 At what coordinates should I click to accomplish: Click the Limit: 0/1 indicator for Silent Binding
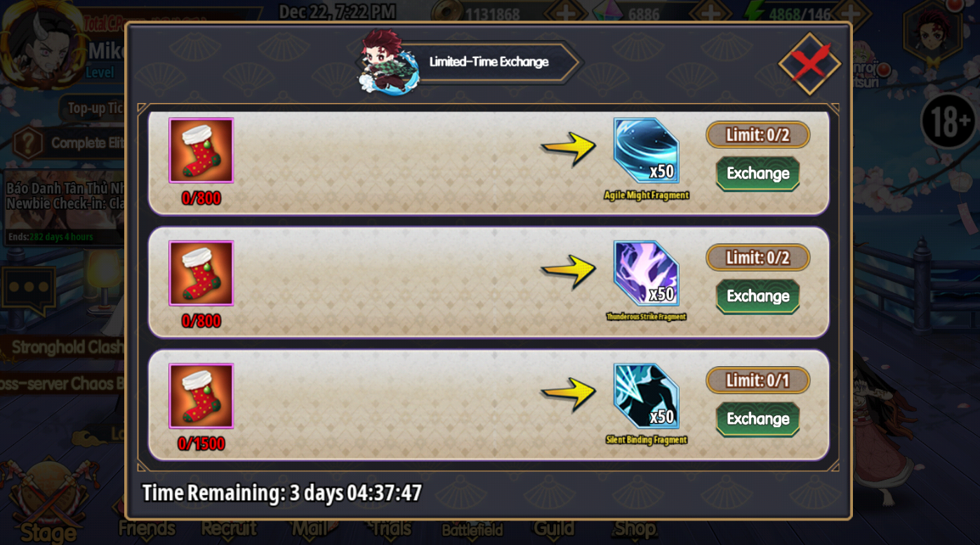[757, 381]
